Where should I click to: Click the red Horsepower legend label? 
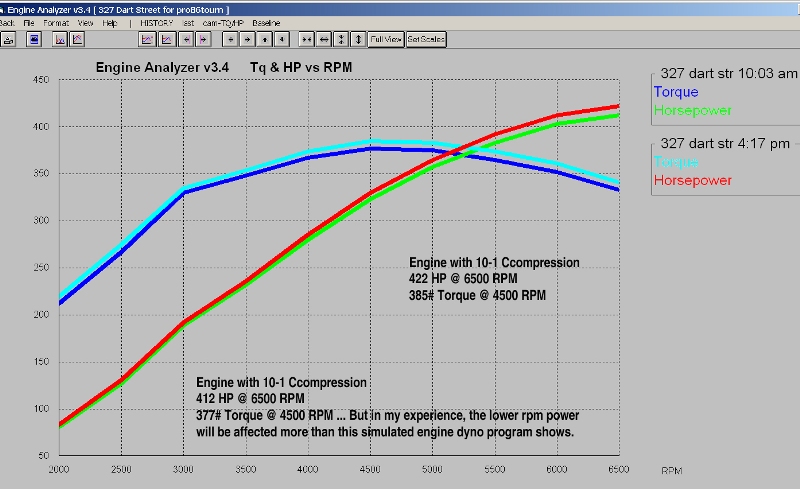tap(692, 180)
